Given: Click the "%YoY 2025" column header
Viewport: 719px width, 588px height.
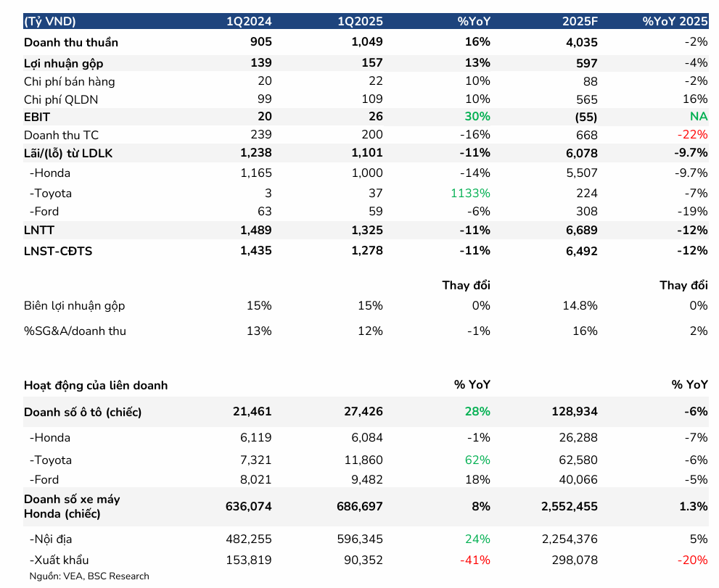Looking at the screenshot, I should pyautogui.click(x=675, y=21).
